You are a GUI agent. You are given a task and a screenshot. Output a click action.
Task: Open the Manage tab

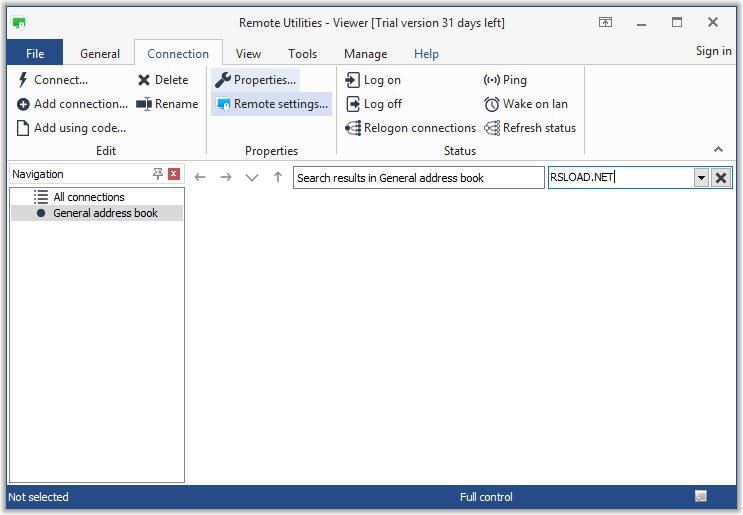pyautogui.click(x=365, y=54)
